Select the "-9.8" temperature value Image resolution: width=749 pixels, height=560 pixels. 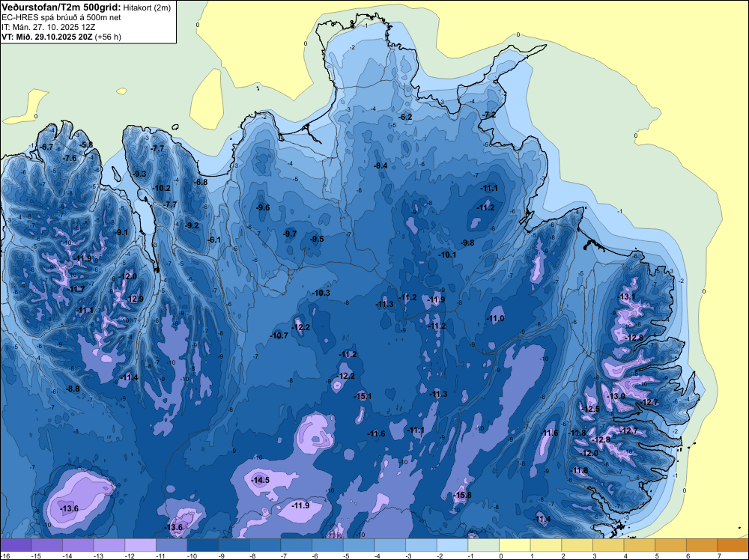pyautogui.click(x=467, y=243)
